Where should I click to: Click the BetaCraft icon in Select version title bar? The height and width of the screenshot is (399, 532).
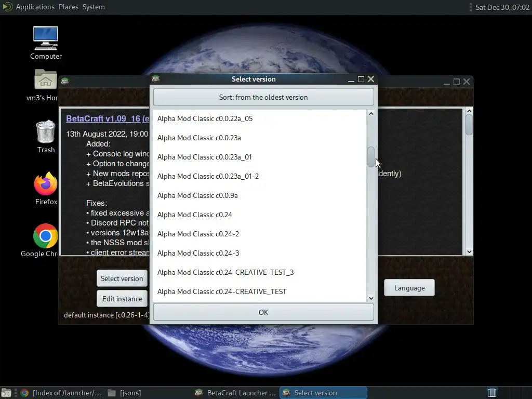point(156,79)
